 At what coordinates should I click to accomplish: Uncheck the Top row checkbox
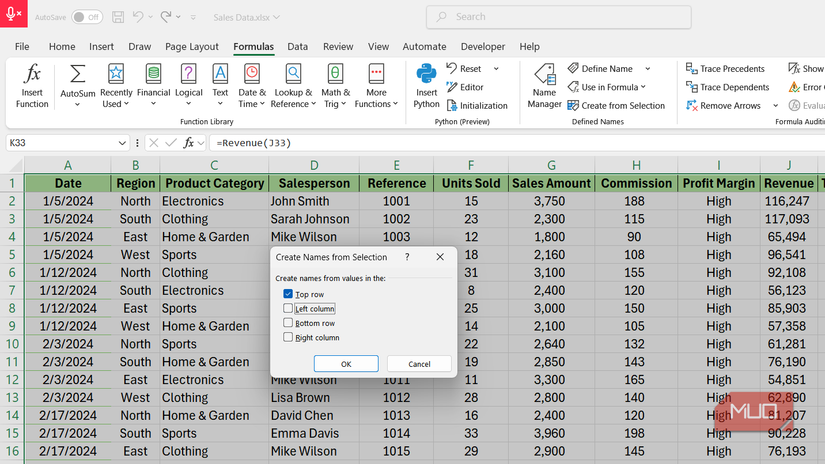point(288,294)
